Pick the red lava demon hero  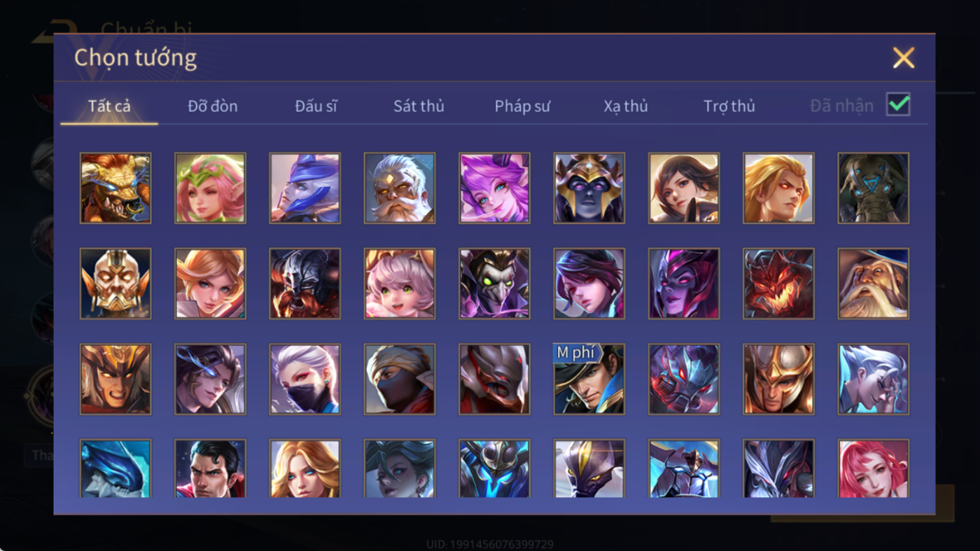tap(778, 284)
